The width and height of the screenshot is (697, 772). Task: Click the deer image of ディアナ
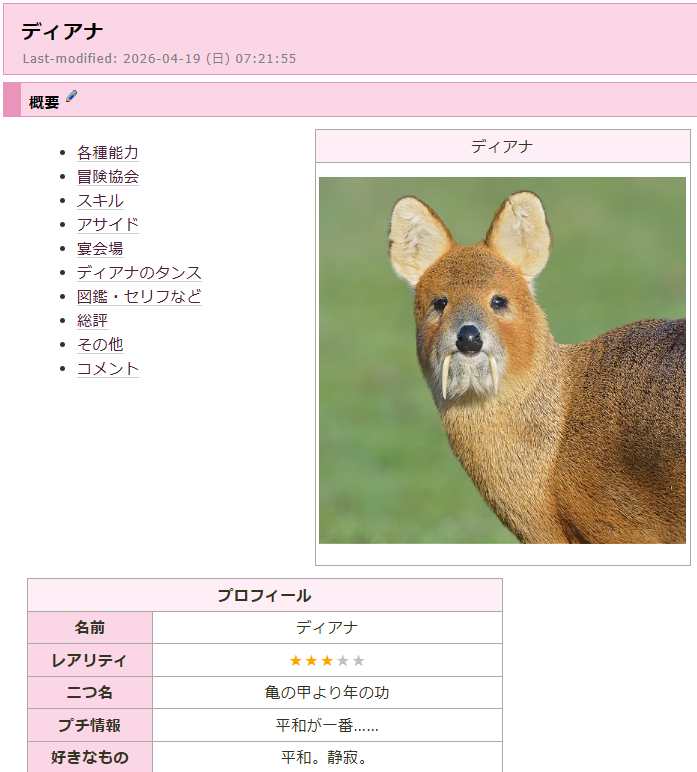pyautogui.click(x=502, y=360)
